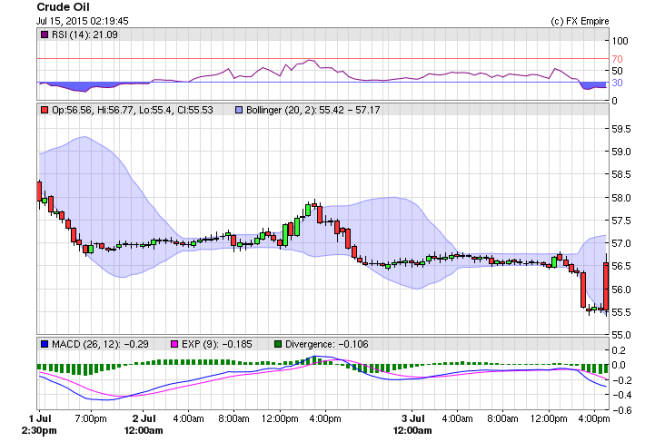Click the first red candle on 1 Jul
The width and height of the screenshot is (645, 442).
(39, 191)
